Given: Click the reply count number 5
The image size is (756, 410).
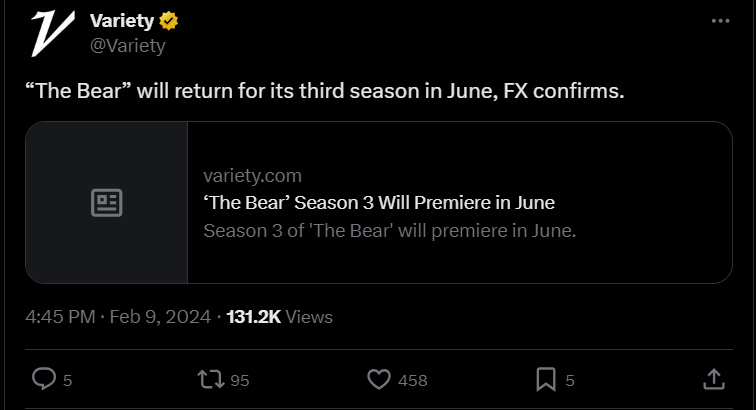Looking at the screenshot, I should click(x=68, y=380).
